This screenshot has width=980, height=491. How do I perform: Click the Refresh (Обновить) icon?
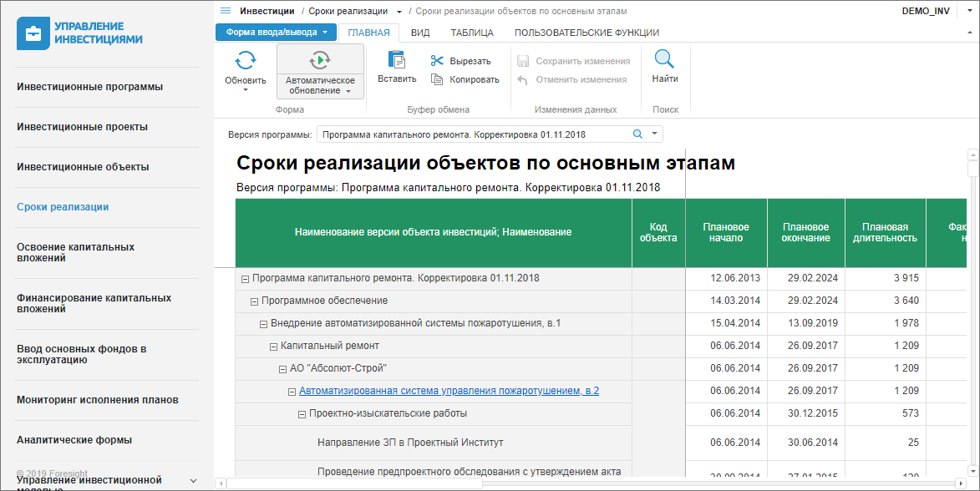pos(245,61)
